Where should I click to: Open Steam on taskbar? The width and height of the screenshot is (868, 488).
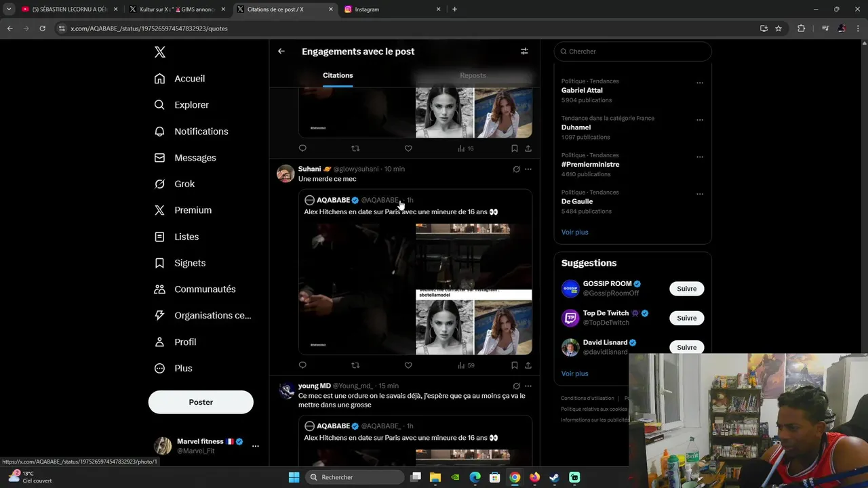[554, 477]
